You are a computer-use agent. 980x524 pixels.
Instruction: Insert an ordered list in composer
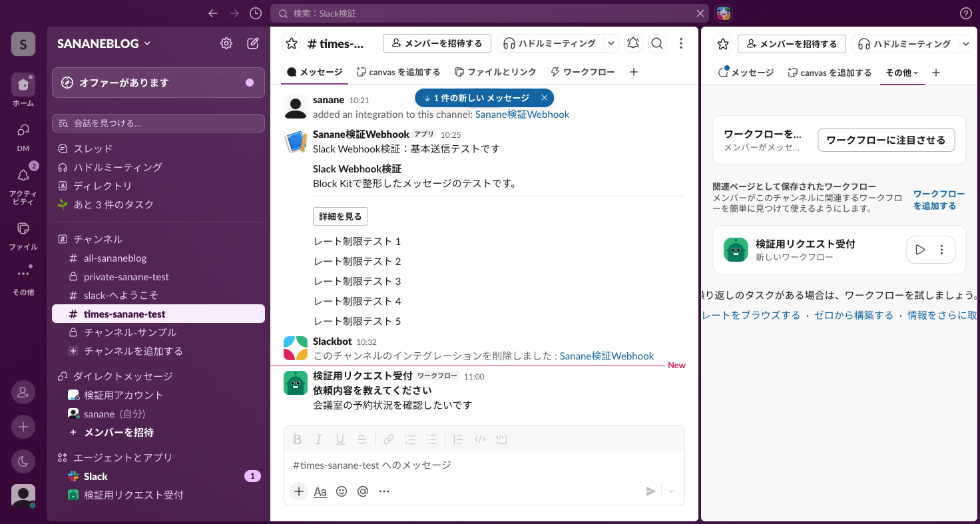click(410, 439)
